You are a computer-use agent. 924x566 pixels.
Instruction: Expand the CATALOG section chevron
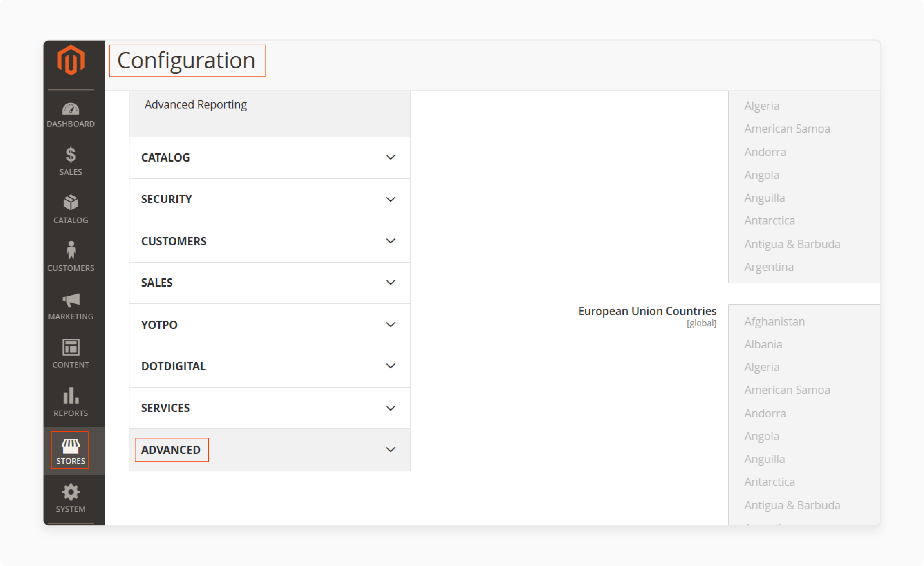point(391,157)
